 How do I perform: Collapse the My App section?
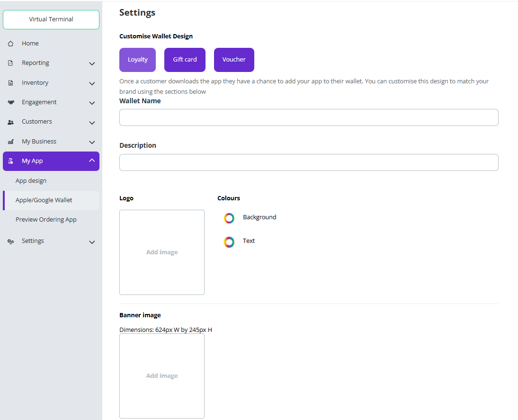coord(91,161)
